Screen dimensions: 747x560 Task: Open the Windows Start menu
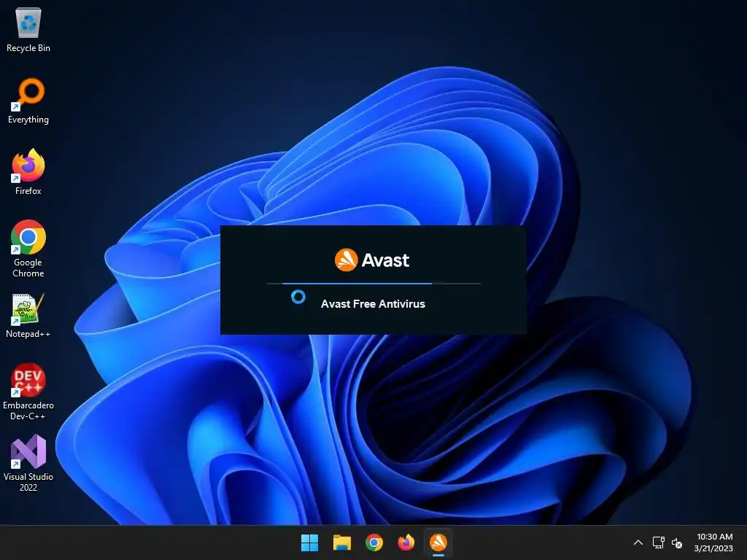tap(309, 542)
